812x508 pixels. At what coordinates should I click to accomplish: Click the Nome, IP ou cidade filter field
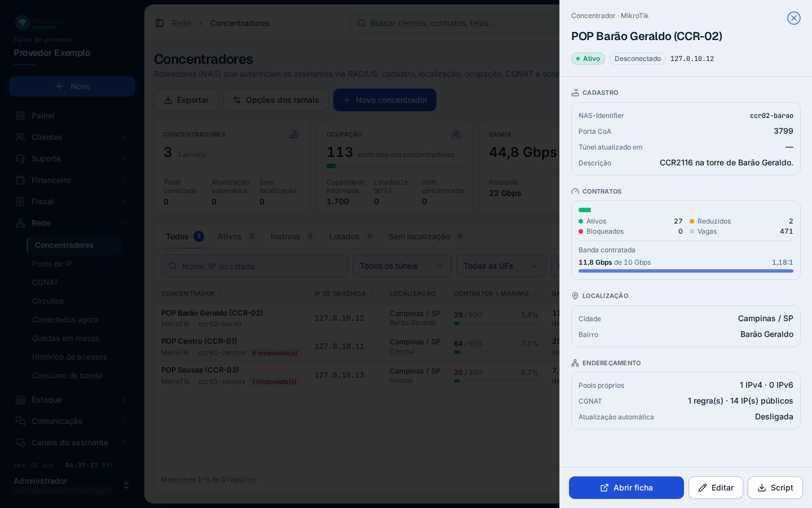click(254, 266)
